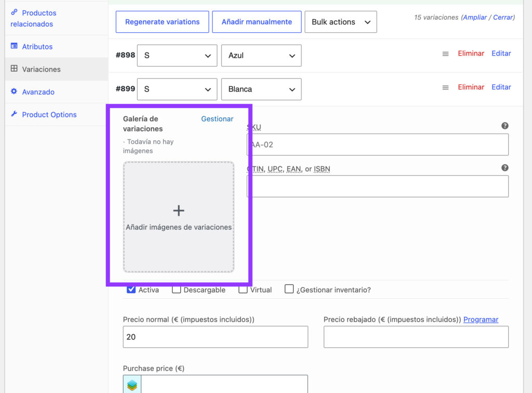Click Editar for variation #899
The height and width of the screenshot is (393, 532).
click(x=501, y=87)
